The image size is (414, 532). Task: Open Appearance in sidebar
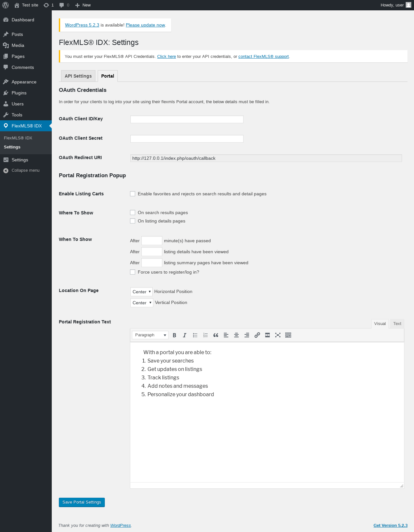pos(26,82)
